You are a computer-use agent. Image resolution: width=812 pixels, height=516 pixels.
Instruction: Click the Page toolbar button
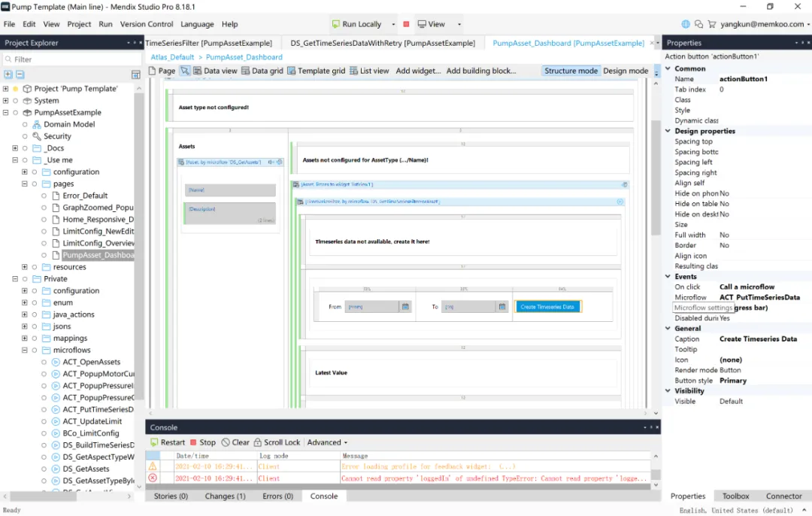(162, 71)
